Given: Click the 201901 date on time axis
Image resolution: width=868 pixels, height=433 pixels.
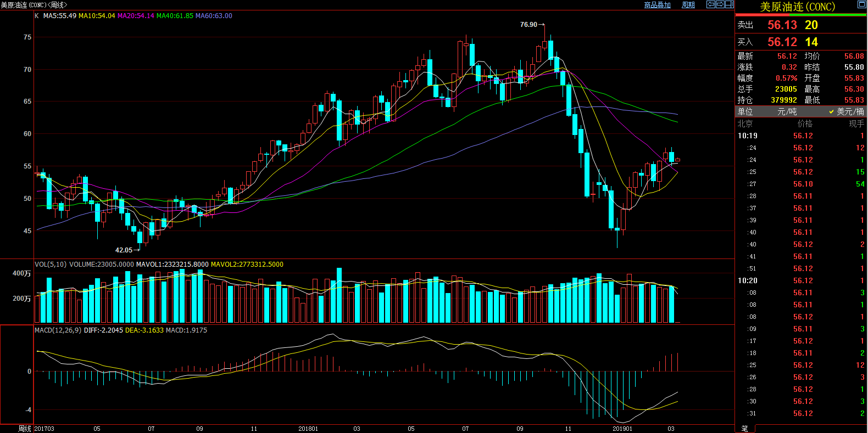Looking at the screenshot, I should [622, 429].
